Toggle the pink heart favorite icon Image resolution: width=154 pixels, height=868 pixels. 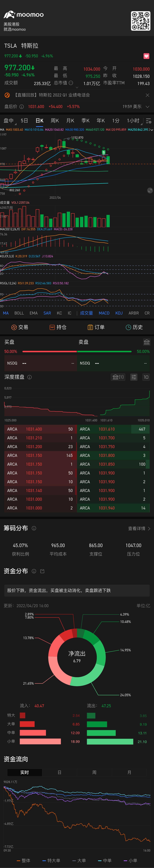click(x=146, y=56)
